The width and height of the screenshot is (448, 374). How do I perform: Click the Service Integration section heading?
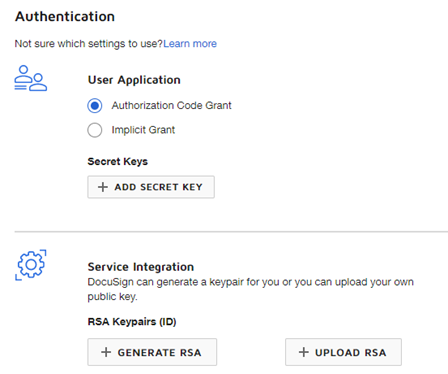[x=141, y=267]
